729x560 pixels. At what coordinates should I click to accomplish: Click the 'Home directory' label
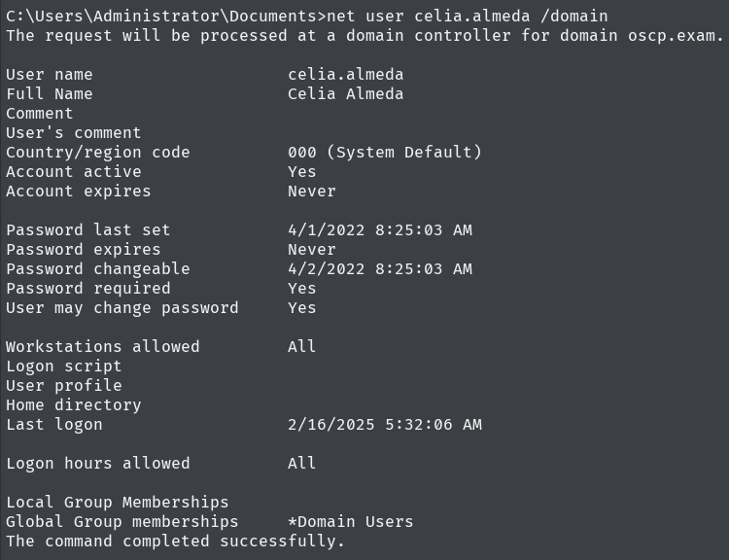pos(73,404)
